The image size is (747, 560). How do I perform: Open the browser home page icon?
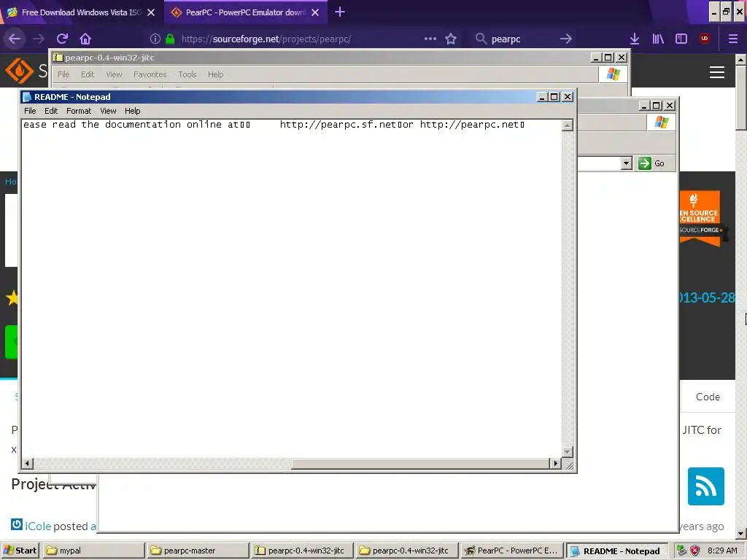tap(85, 39)
